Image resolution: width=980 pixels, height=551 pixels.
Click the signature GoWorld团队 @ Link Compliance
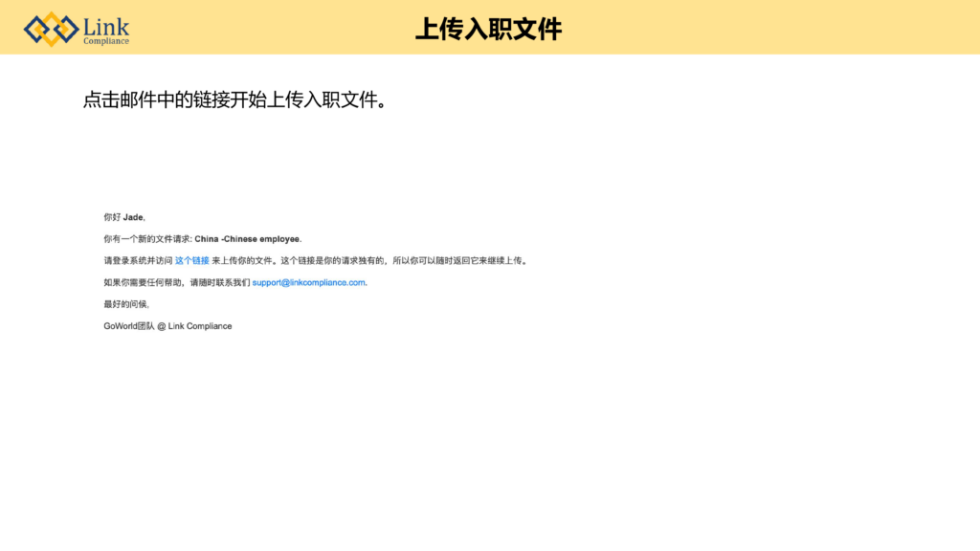(x=167, y=326)
